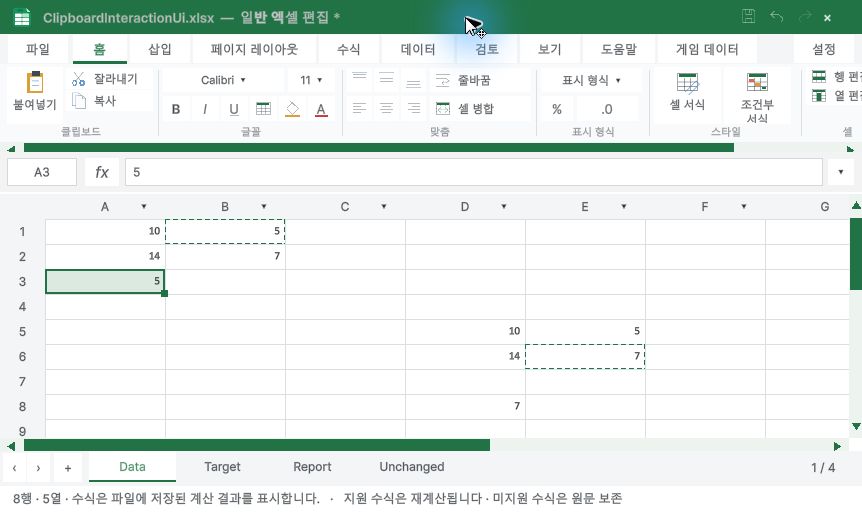This screenshot has height=512, width=862.
Task: Switch to the Insert (삽입) tab
Action: [x=160, y=49]
